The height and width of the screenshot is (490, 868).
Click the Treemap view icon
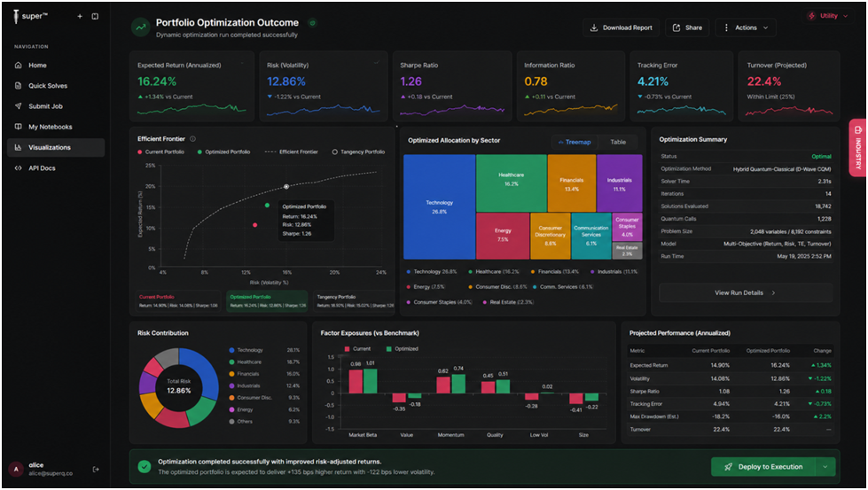(560, 142)
